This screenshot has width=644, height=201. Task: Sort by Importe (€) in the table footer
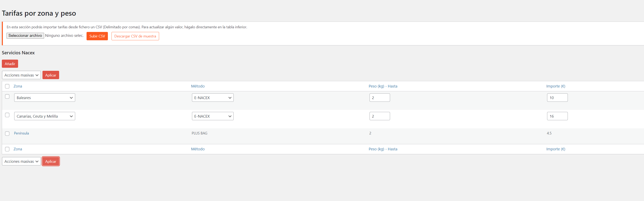[555, 149]
